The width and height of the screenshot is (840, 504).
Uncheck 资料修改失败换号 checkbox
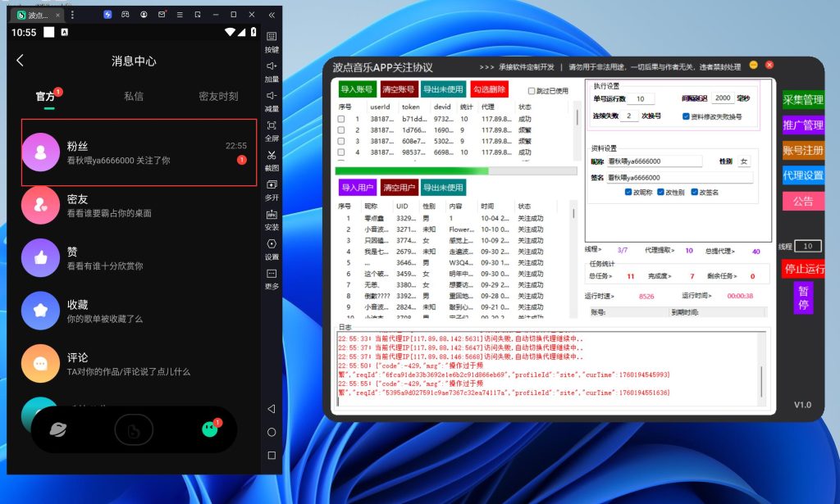tap(686, 116)
